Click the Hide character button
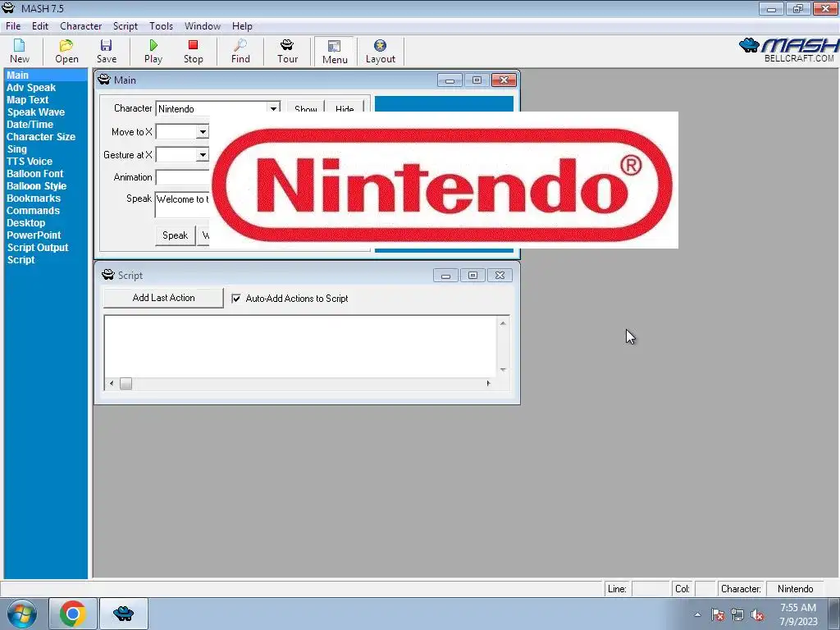This screenshot has width=840, height=630. pyautogui.click(x=345, y=107)
